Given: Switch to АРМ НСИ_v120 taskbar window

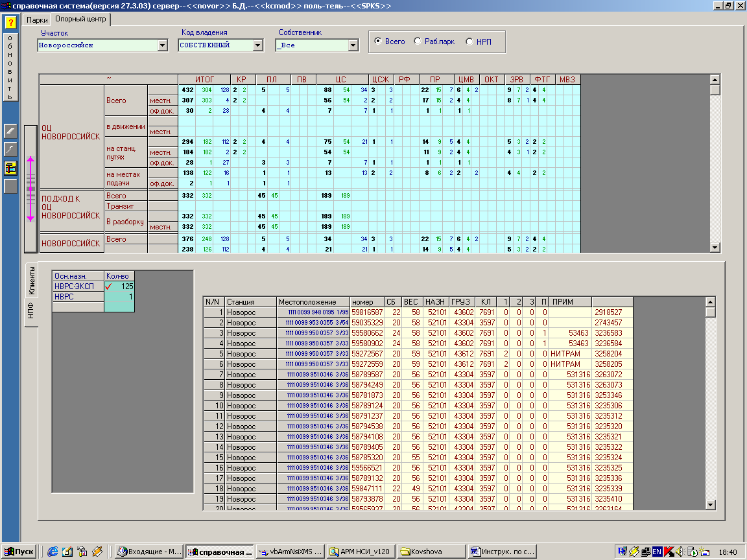Looking at the screenshot, I should coord(361,552).
